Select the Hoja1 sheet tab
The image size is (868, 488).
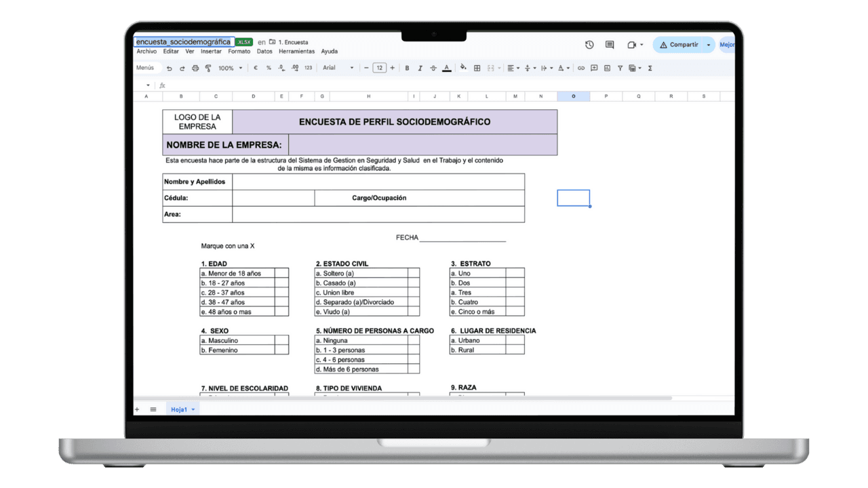click(x=178, y=409)
